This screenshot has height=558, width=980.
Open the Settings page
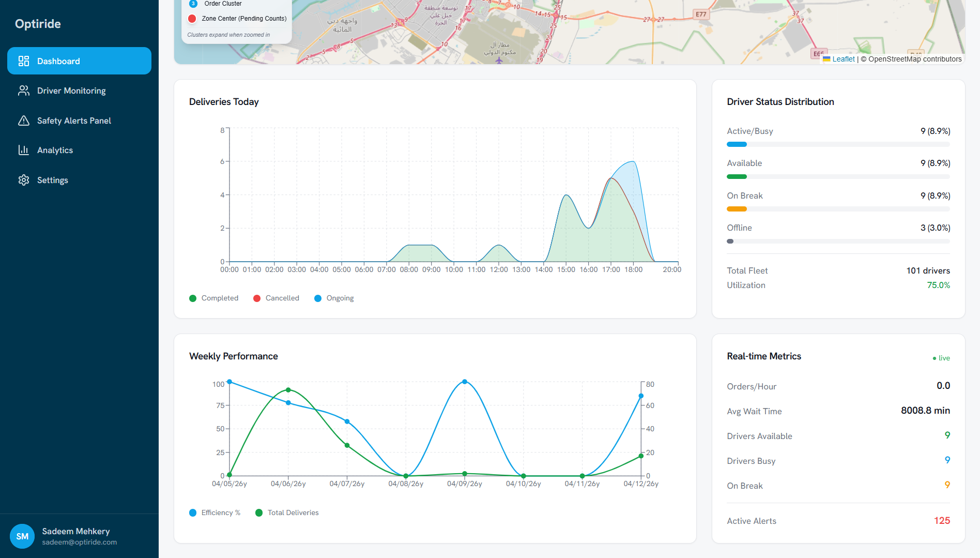click(79, 180)
